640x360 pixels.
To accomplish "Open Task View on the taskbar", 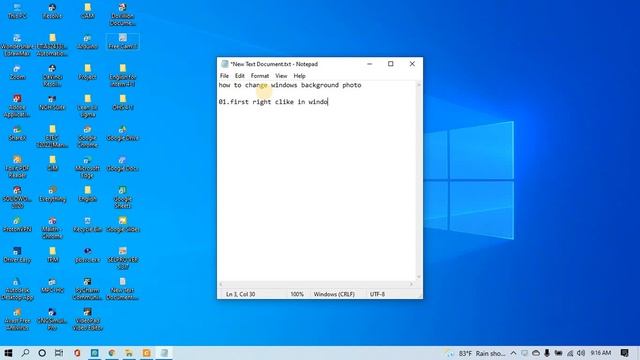I will tap(59, 353).
